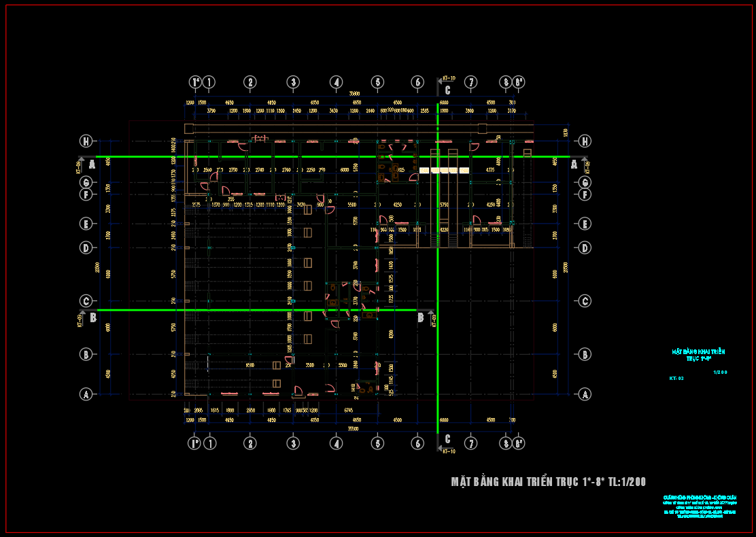This screenshot has height=537, width=756.
Task: Click the cyan KT-03 sheet number text
Action: [676, 377]
